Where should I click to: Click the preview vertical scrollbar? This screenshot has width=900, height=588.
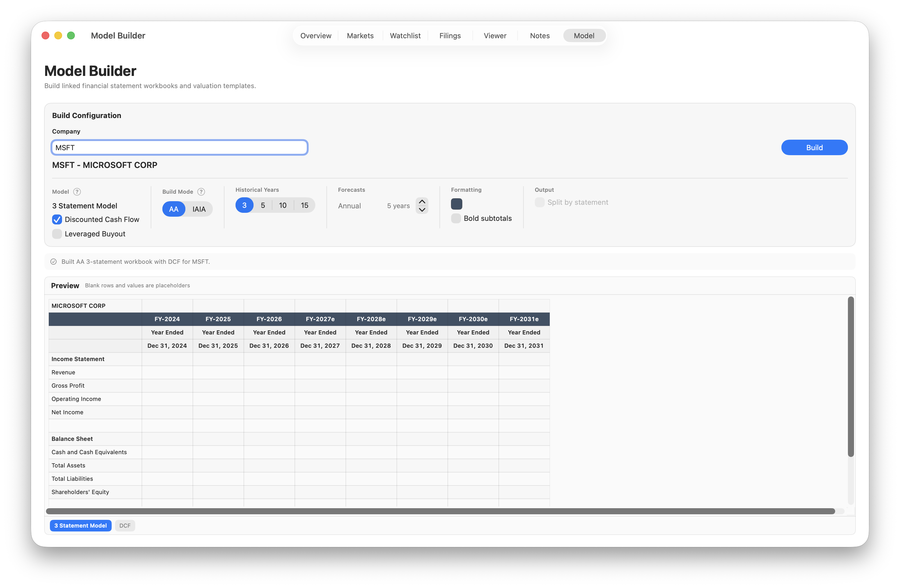pos(850,377)
